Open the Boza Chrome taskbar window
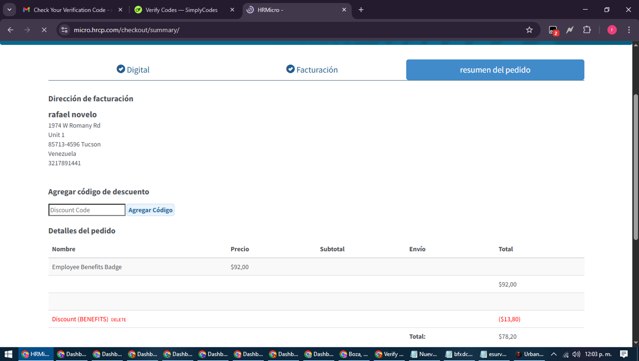 (354, 354)
